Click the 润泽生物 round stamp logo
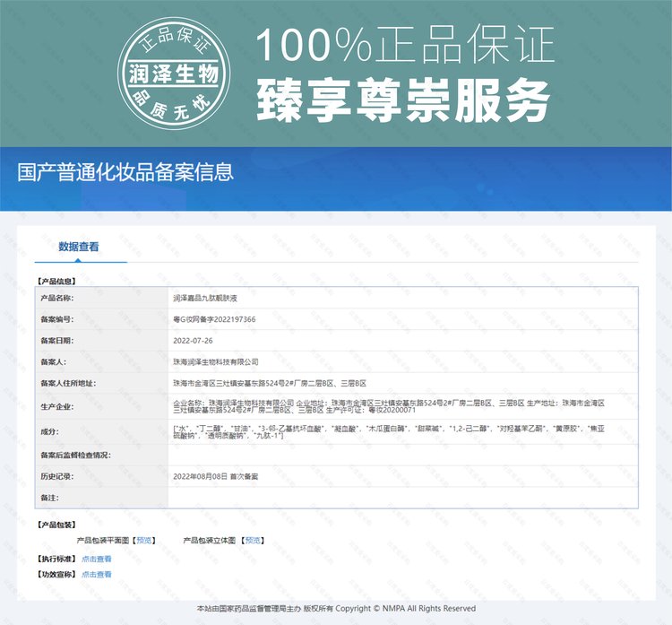This screenshot has width=672, height=625. point(174,74)
